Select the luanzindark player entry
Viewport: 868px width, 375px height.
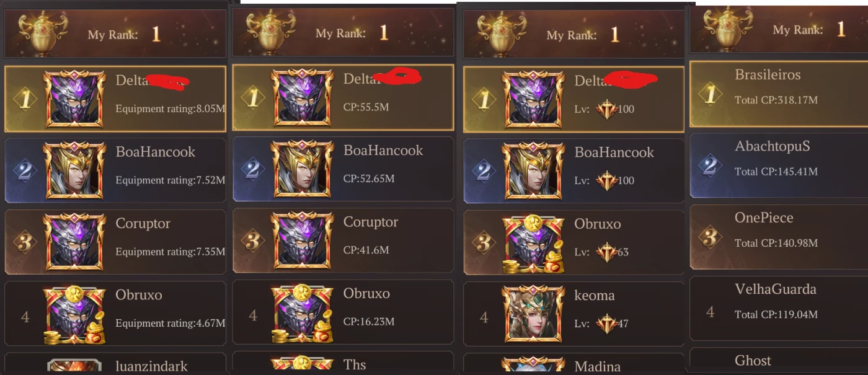click(115, 363)
